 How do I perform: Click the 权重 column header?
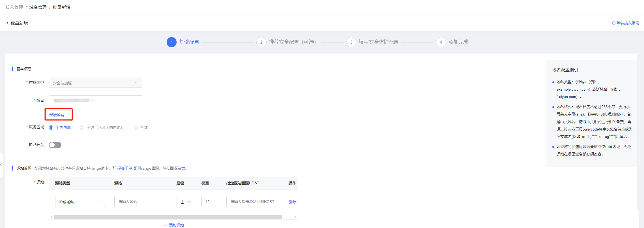click(205, 183)
